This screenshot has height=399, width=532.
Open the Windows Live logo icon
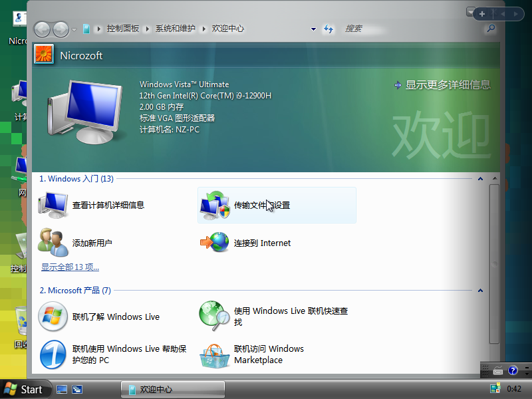coord(53,317)
